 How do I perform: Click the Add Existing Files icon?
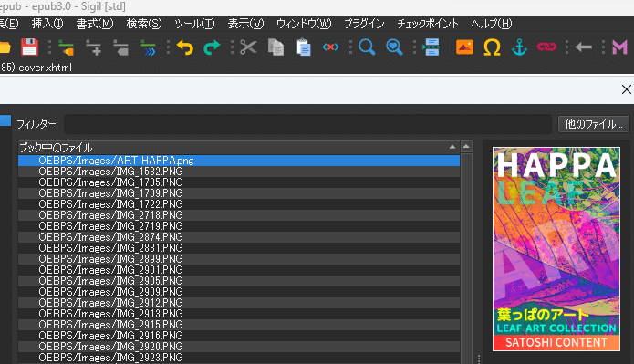(67, 47)
